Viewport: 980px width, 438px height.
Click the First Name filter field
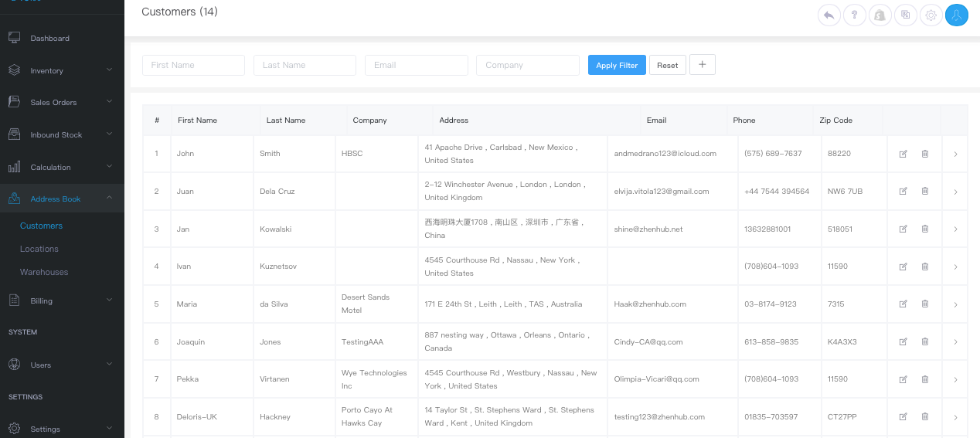[x=193, y=66]
